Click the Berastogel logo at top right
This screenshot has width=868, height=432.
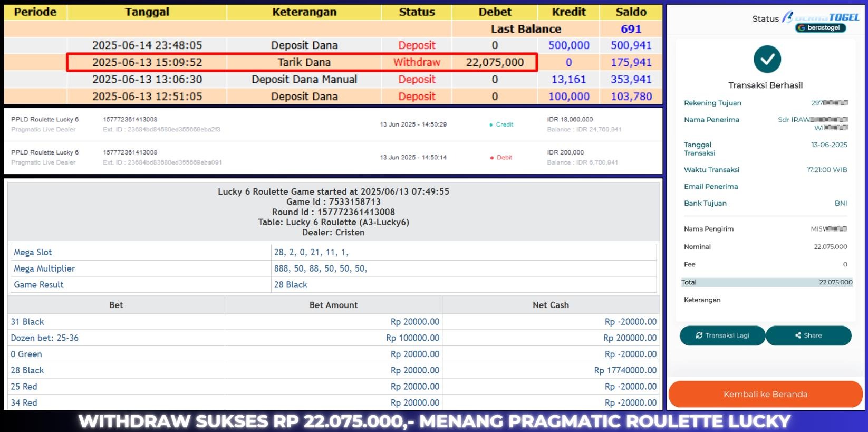coord(821,17)
